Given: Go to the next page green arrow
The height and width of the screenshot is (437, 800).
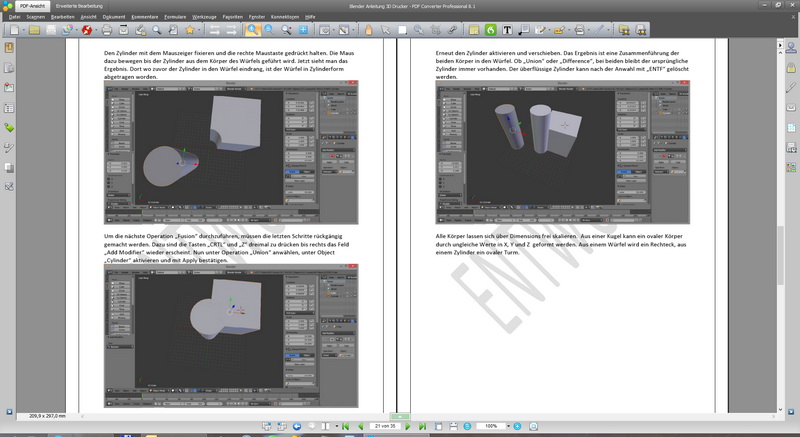Looking at the screenshot, I should click(408, 426).
